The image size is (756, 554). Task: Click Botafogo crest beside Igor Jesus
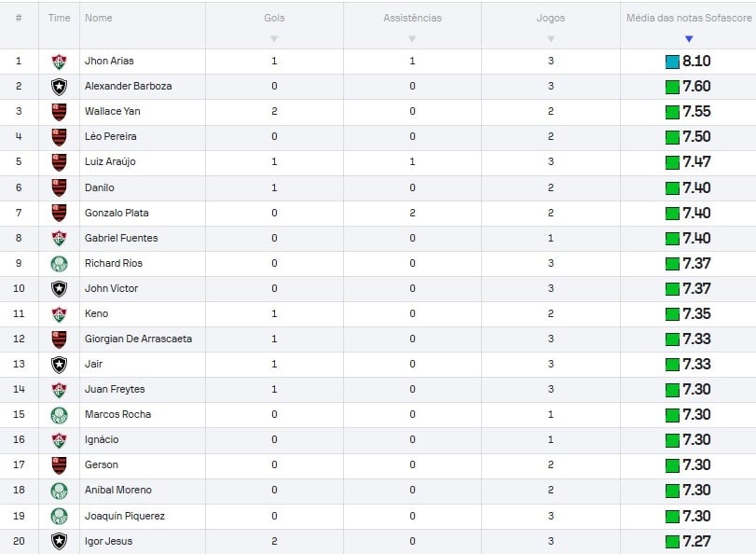59,541
